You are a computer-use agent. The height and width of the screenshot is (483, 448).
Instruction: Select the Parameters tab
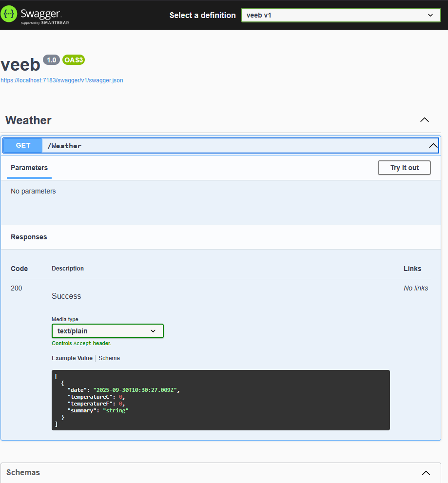click(29, 168)
